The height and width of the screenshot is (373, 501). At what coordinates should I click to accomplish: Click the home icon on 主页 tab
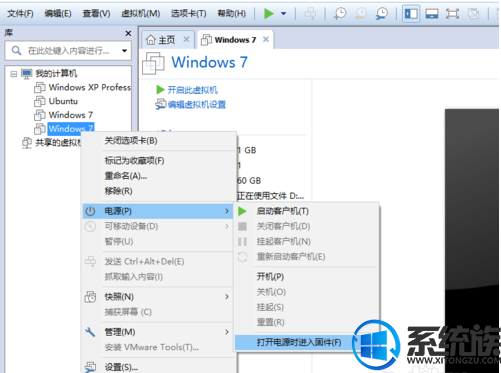coord(151,40)
